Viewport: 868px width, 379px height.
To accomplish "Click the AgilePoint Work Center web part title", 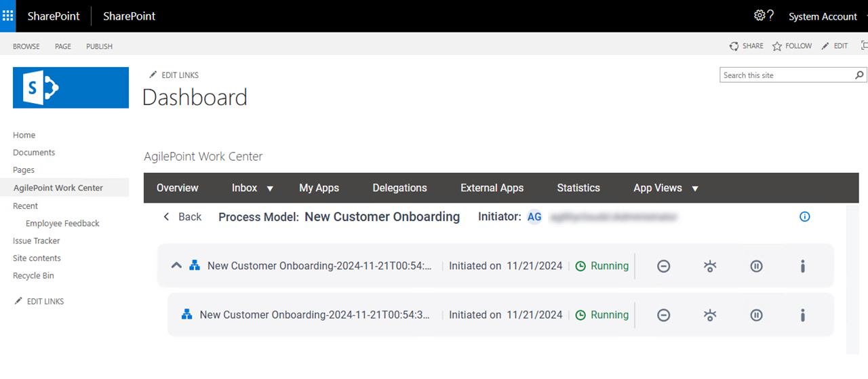I will tap(203, 157).
